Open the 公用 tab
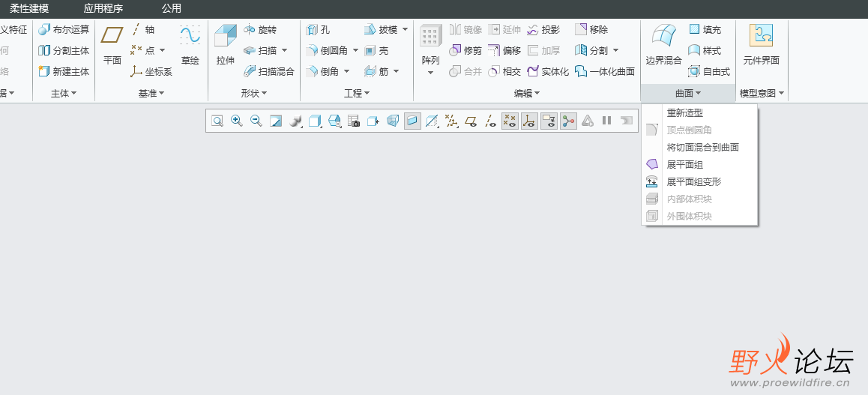The image size is (868, 395). click(x=171, y=8)
